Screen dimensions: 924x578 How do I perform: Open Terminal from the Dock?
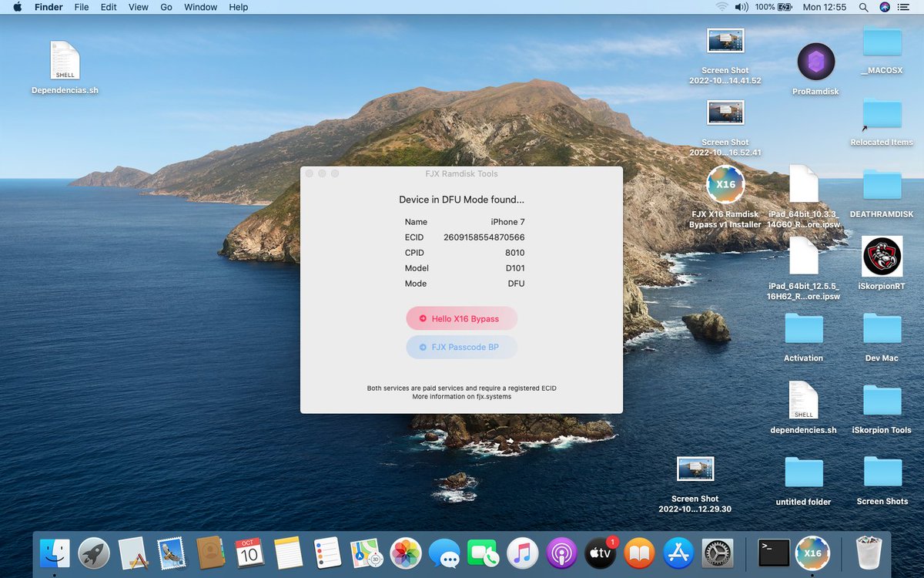(774, 553)
